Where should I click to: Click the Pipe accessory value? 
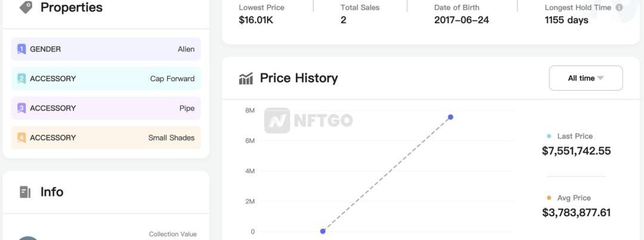coord(187,108)
